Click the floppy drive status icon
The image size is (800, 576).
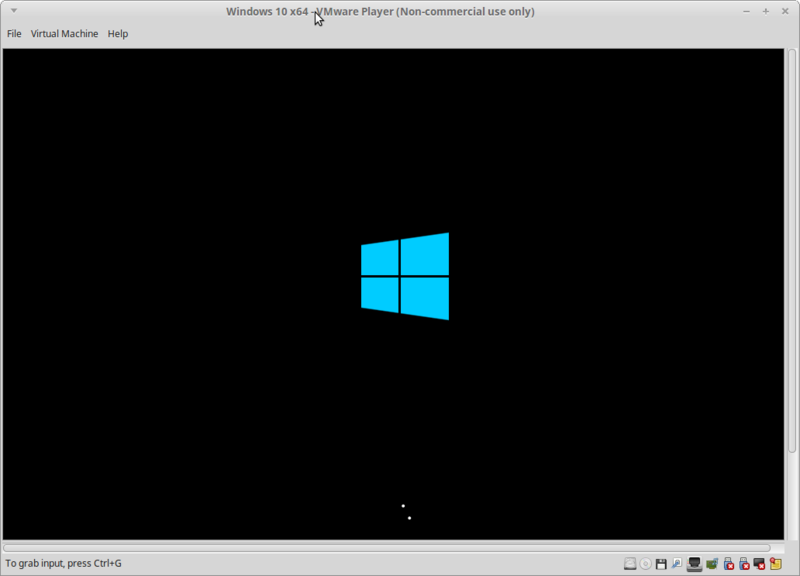tap(661, 564)
